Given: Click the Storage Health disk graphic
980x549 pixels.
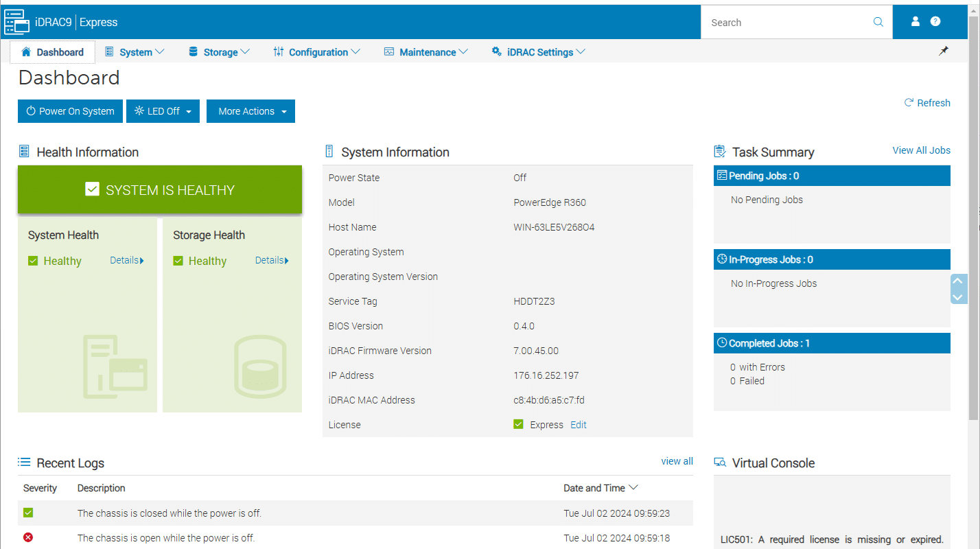Looking at the screenshot, I should (x=260, y=366).
